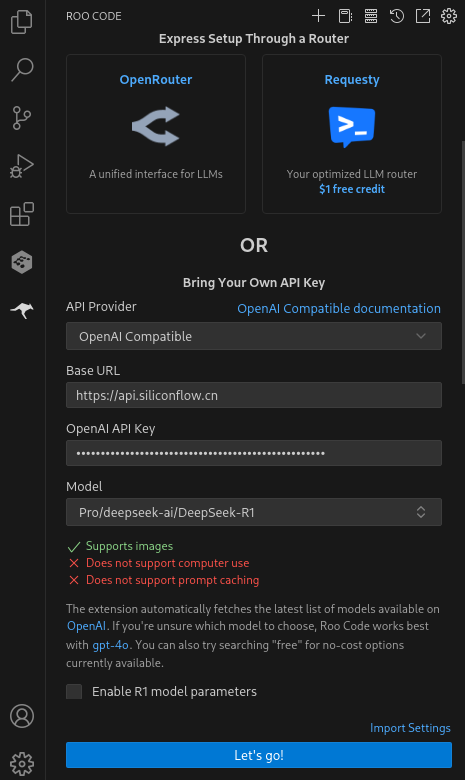Click the Let's go! button
The height and width of the screenshot is (780, 465).
(259, 755)
